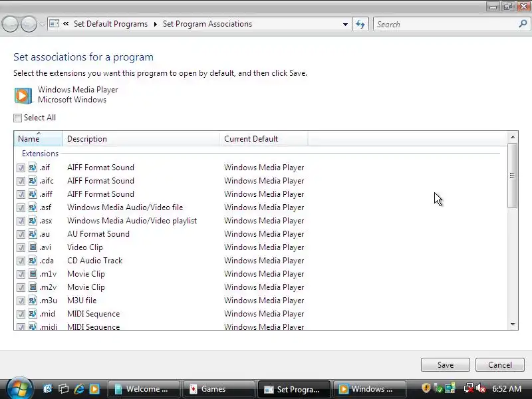Click Switch between windows quick launch icon
This screenshot has height=399, width=532.
(x=63, y=389)
